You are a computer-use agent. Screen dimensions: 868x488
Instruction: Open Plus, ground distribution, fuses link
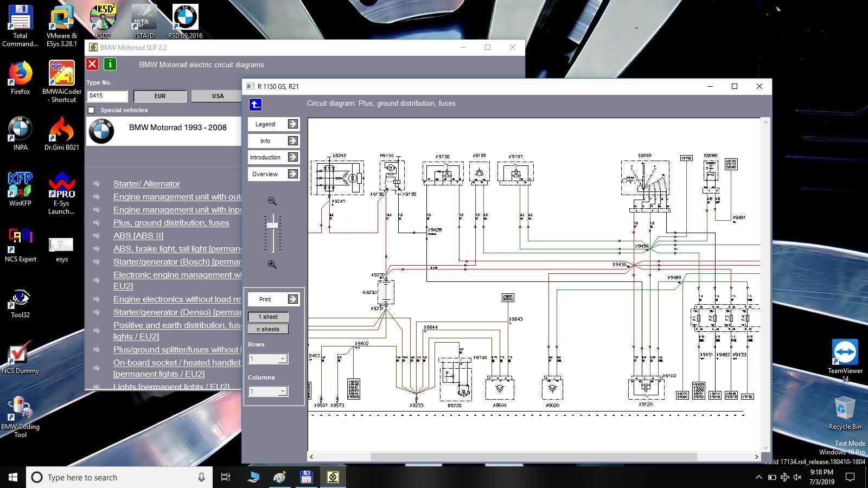pyautogui.click(x=171, y=223)
